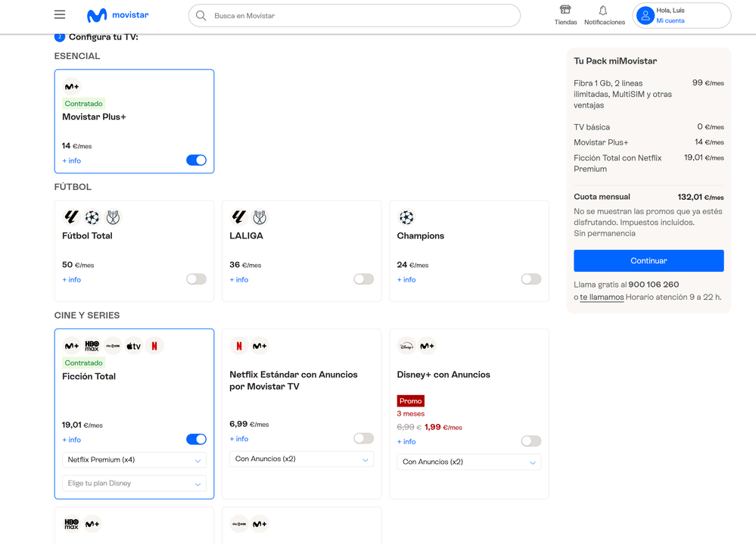Enable the Disney+ con Anuncios toggle

click(530, 441)
